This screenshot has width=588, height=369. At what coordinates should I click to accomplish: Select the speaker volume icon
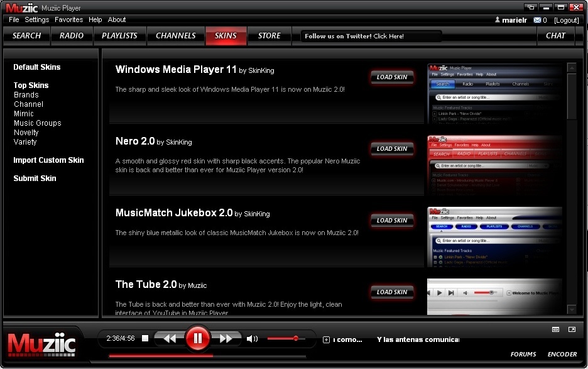click(251, 338)
